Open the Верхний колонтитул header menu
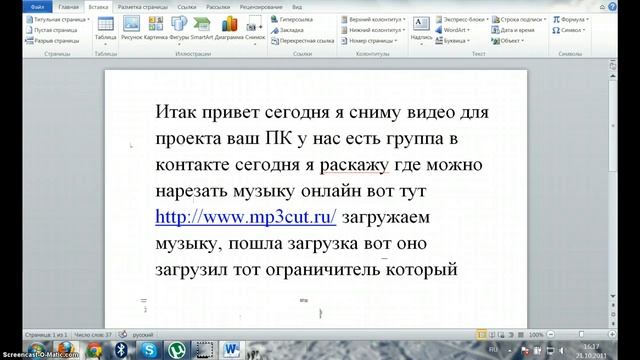This screenshot has height=360, width=640. click(373, 19)
